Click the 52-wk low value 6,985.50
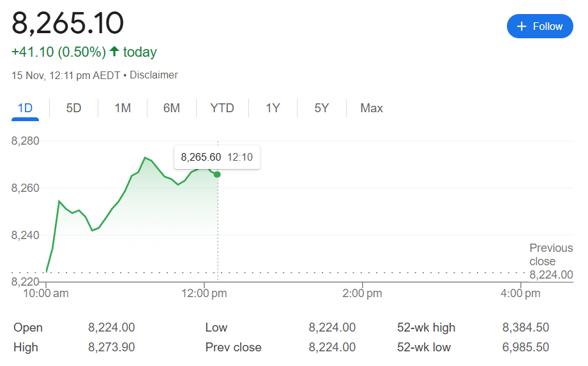588x366 pixels. pyautogui.click(x=525, y=348)
